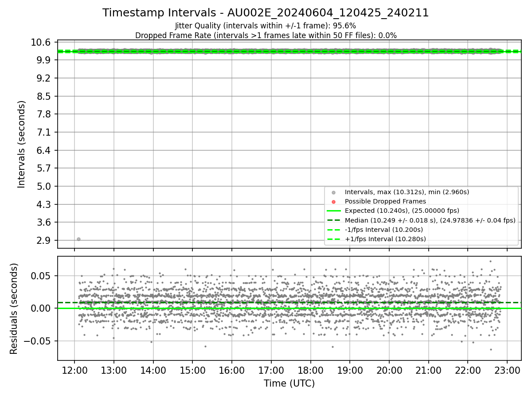Click the 14:00 tick label on the time axis
The image size is (532, 399).
tap(153, 370)
